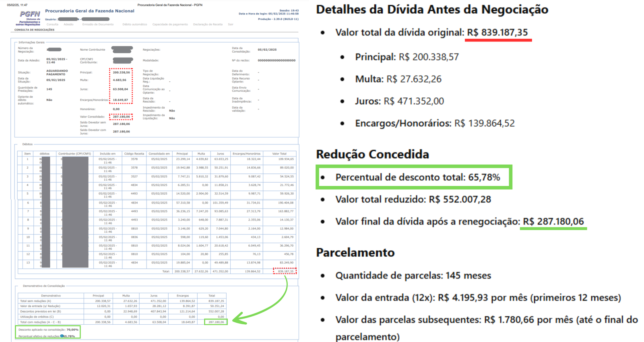644x342 pixels.
Task: Click the Encargos/Honorários column header
Action: point(246,154)
